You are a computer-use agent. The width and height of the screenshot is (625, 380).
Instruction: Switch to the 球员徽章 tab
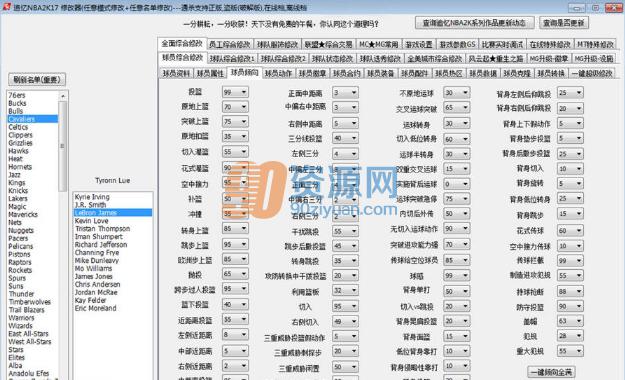312,73
